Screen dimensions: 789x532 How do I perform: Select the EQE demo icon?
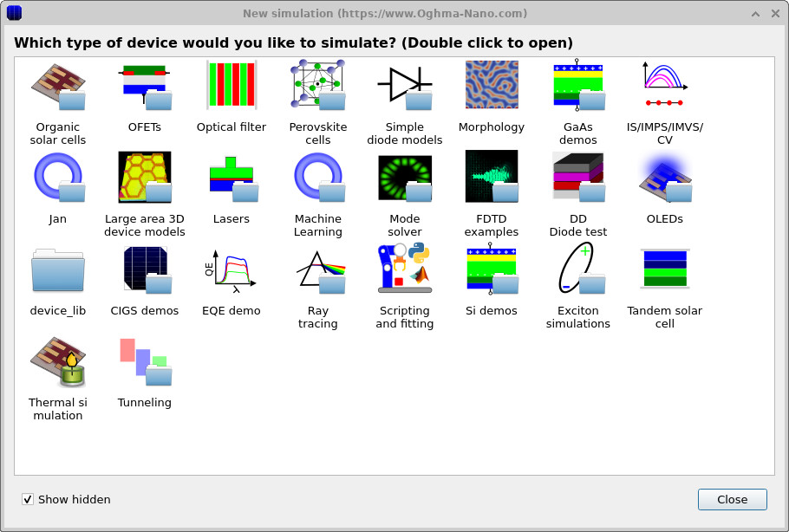231,269
